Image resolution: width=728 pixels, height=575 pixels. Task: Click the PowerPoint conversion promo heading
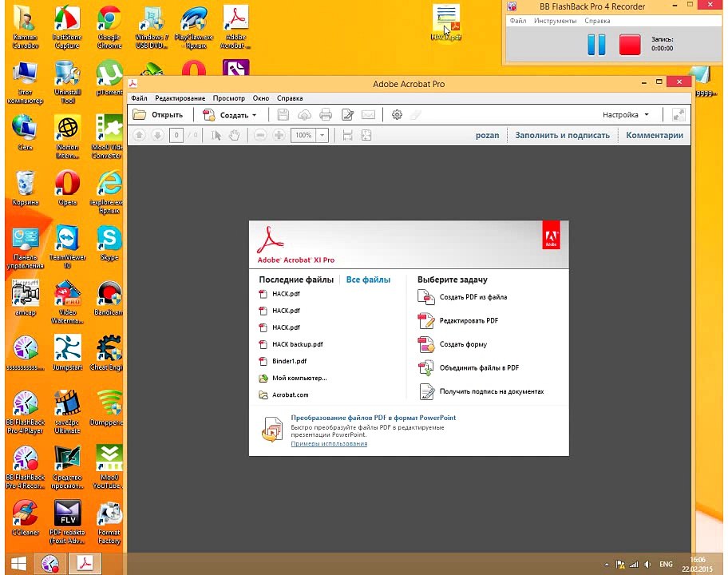tap(374, 418)
